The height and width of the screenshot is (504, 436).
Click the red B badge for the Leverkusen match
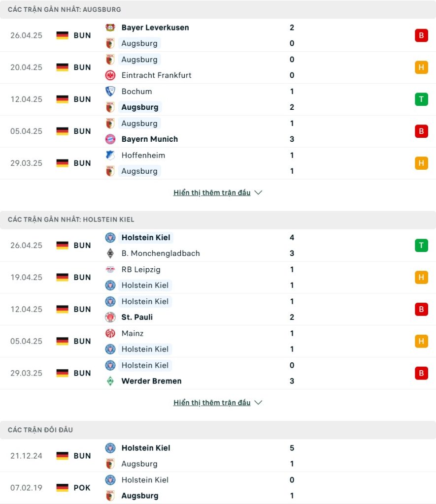[421, 35]
